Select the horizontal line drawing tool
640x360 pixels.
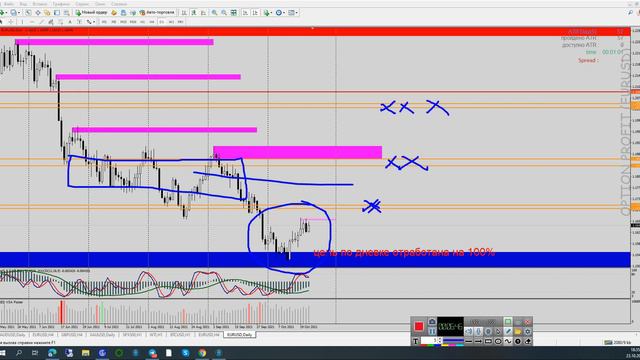32,22
